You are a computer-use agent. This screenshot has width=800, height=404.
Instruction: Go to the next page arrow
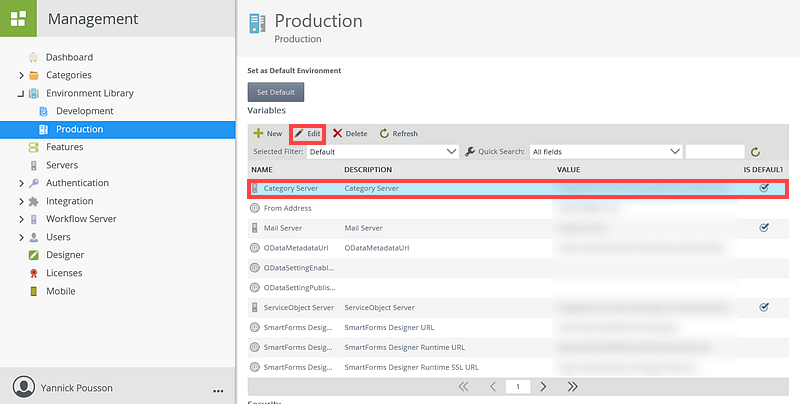point(543,386)
